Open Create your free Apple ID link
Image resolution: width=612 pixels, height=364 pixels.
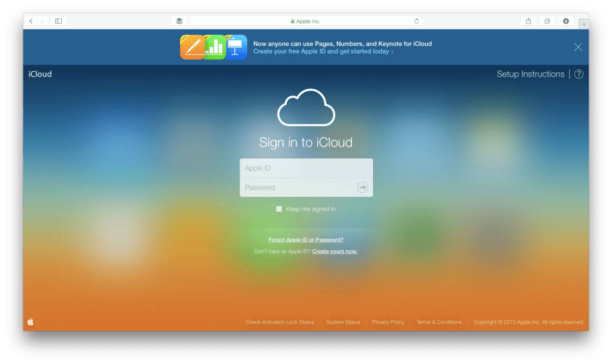(323, 51)
